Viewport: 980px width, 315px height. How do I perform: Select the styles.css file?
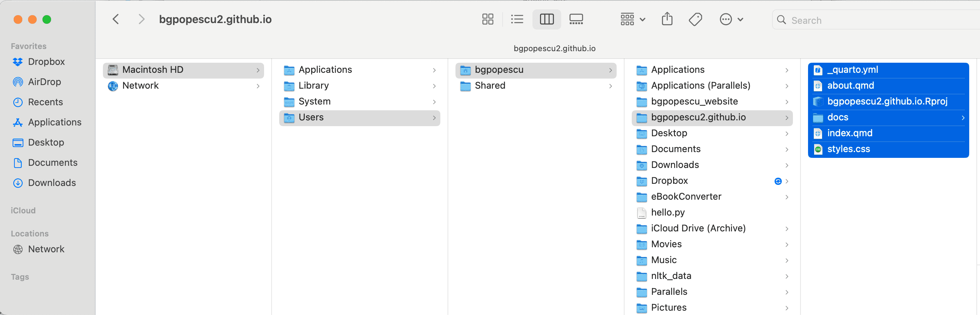click(x=848, y=149)
